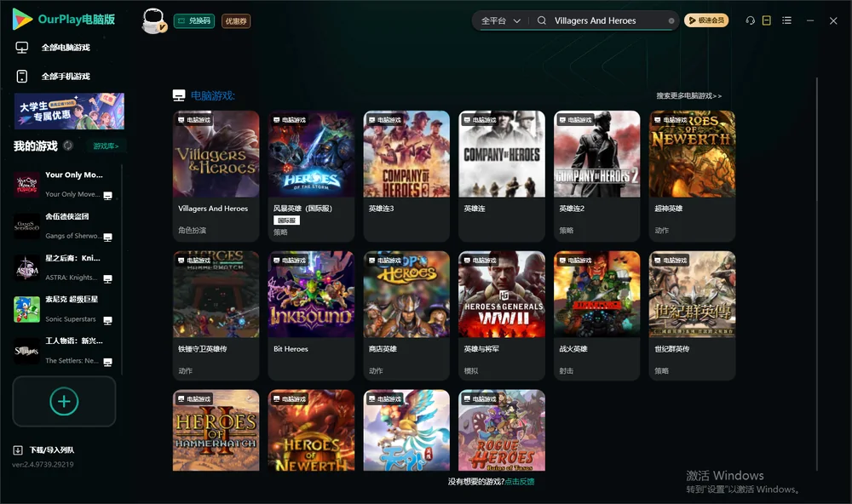Open the 英雄与将军 game card
The image size is (852, 504).
point(502,316)
